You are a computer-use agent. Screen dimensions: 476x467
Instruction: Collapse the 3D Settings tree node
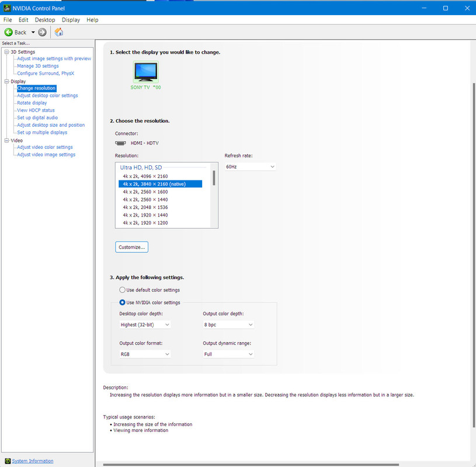point(6,52)
